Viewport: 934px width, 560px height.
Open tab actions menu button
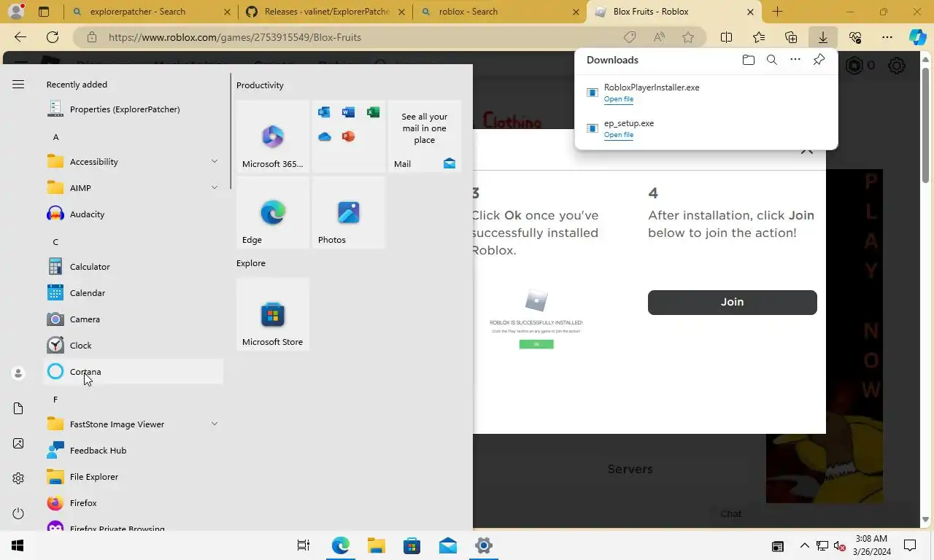[44, 12]
